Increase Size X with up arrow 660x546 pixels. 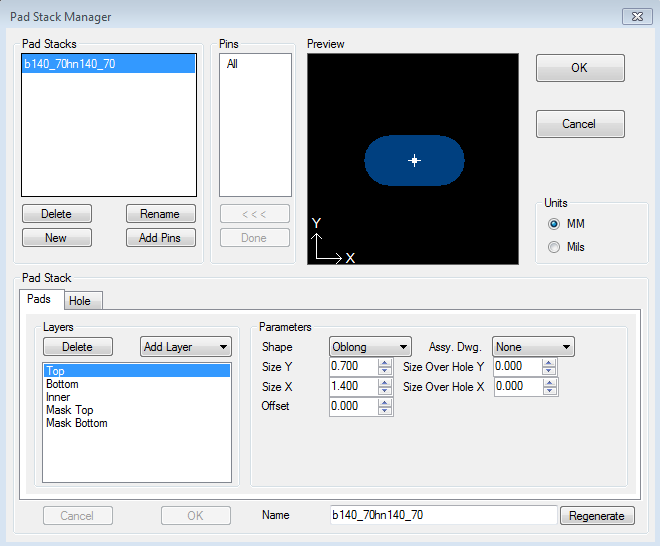[385, 382]
